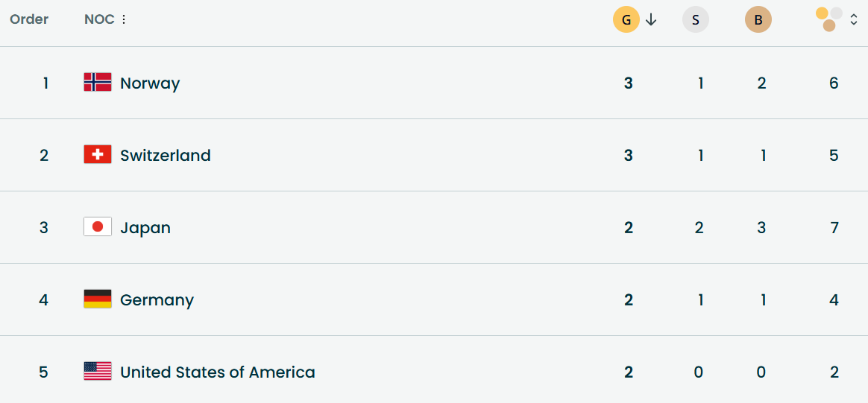
Task: Click the total medals cluster icon
Action: click(x=829, y=19)
